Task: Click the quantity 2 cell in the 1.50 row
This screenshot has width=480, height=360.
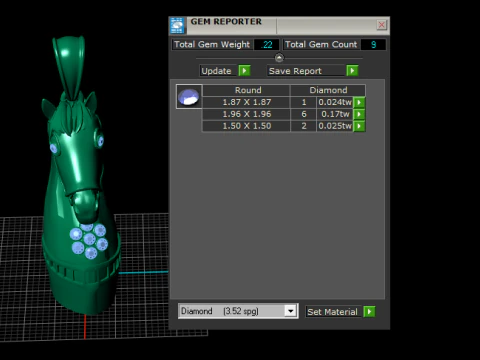Action: tap(304, 126)
